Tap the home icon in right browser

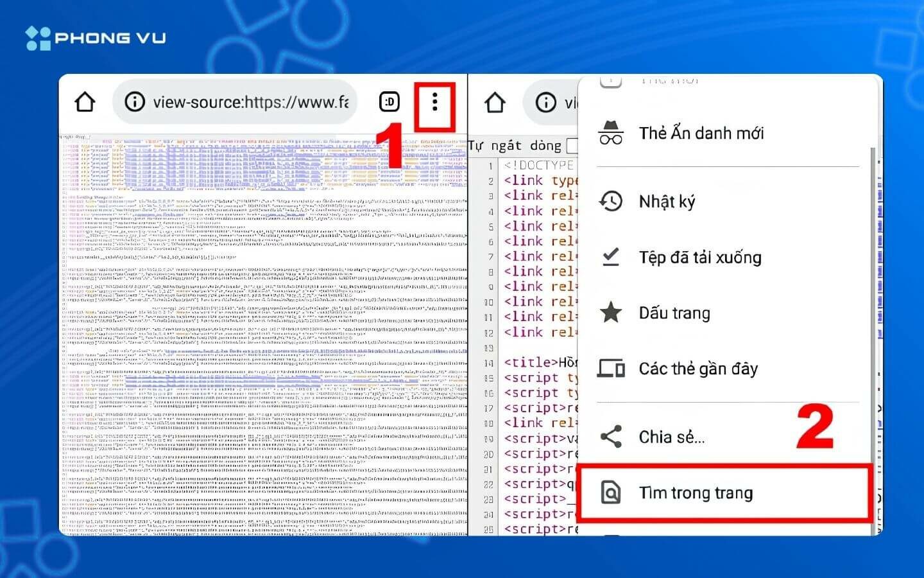495,101
